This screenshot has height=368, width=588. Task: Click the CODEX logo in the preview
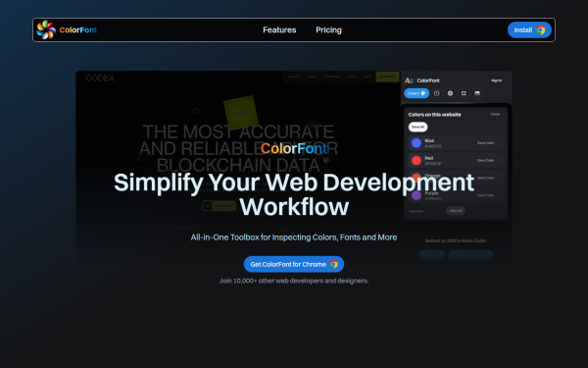(x=100, y=79)
